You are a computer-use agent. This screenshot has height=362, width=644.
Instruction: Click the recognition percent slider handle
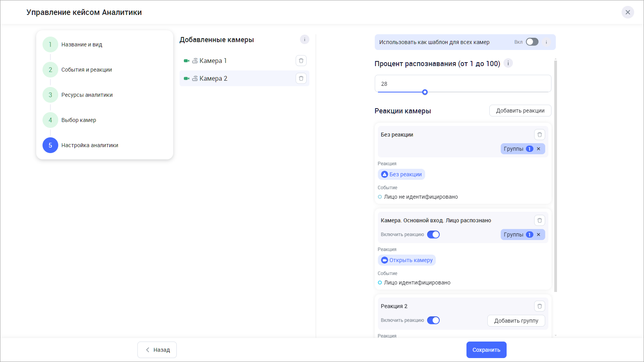click(425, 92)
